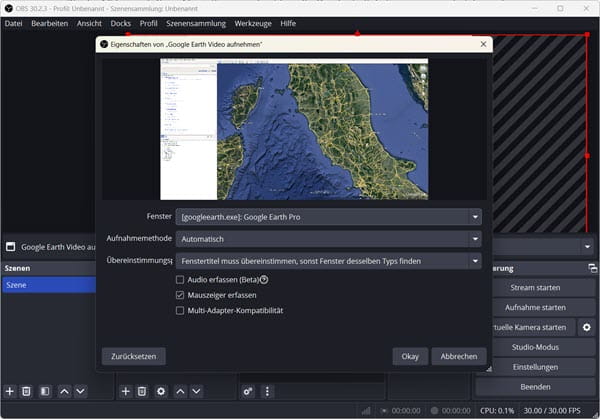Open the scene filters icon
This screenshot has height=419, width=600.
(x=45, y=391)
